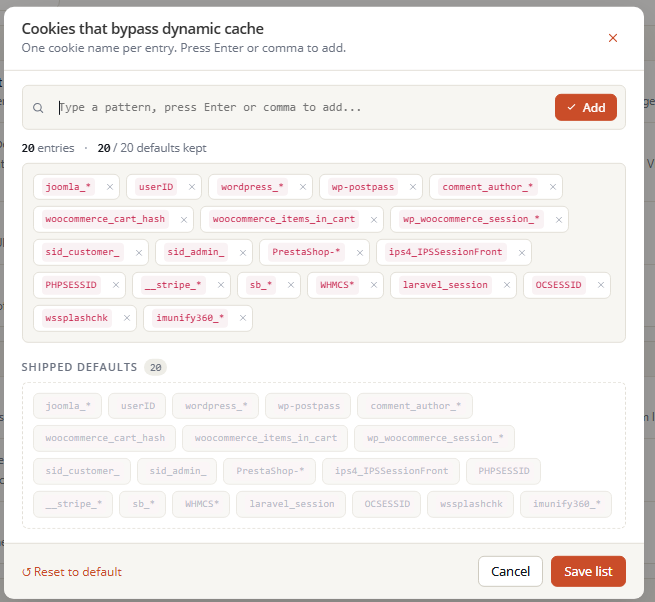Click shipped default chip sid_customer_

(x=82, y=471)
